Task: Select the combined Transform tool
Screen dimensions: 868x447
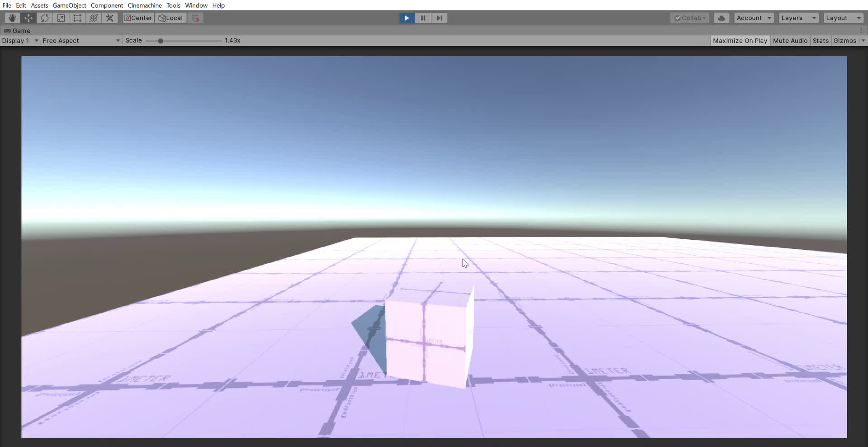Action: coord(94,18)
